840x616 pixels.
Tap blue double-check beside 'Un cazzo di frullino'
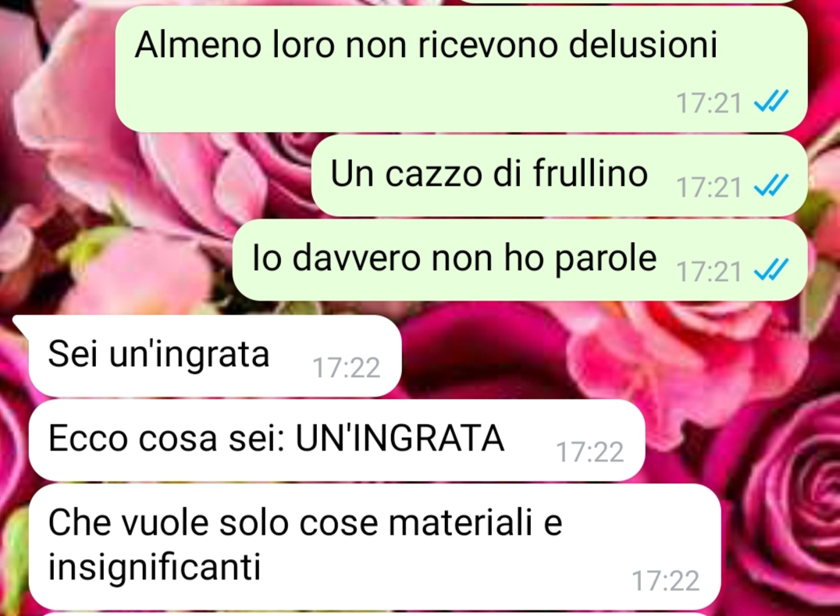point(771,185)
